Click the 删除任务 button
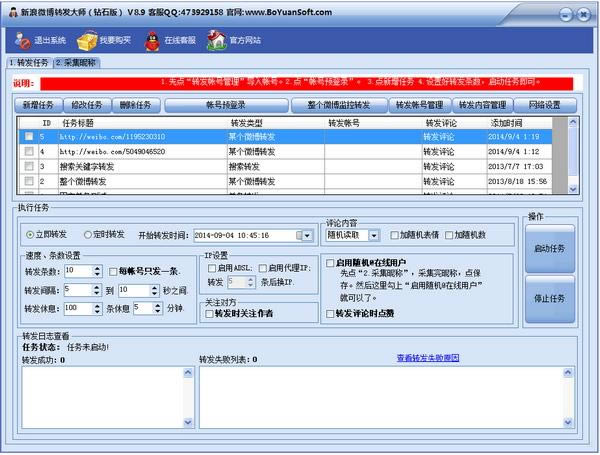 pyautogui.click(x=135, y=105)
